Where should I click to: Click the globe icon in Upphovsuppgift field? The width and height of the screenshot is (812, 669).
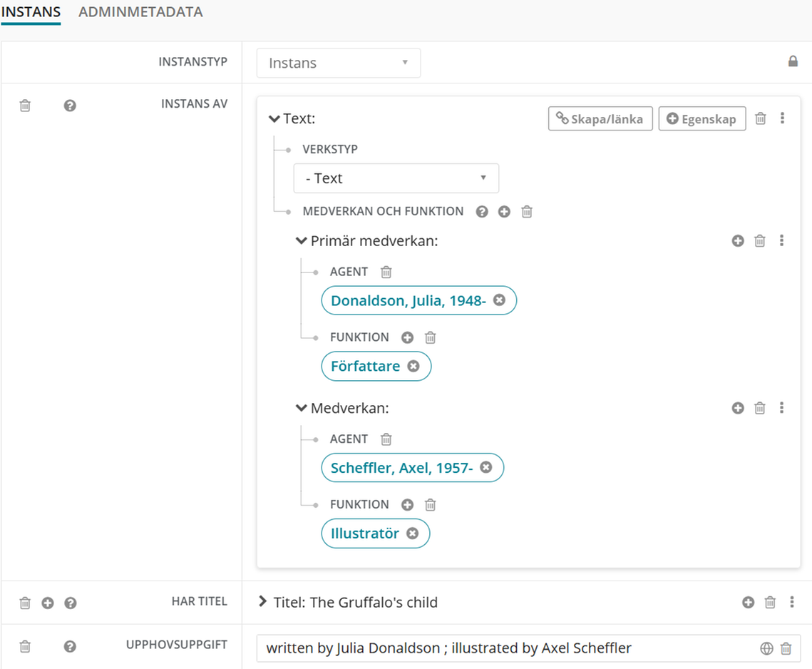[x=766, y=648]
